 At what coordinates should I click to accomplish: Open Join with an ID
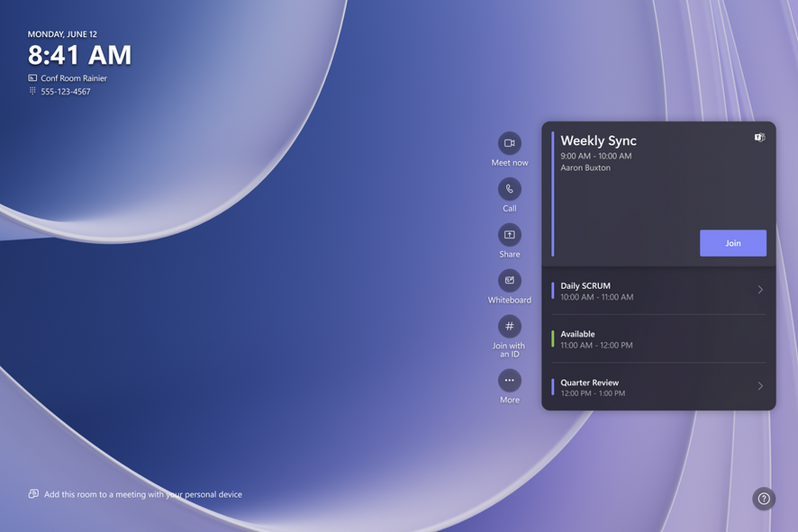(510, 327)
